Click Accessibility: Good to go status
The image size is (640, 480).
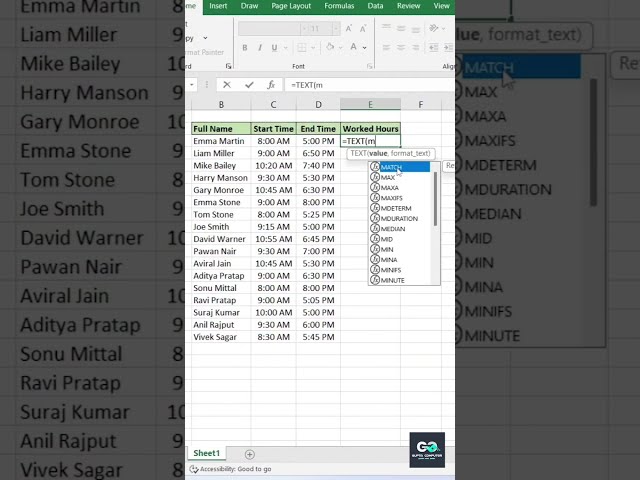point(231,469)
